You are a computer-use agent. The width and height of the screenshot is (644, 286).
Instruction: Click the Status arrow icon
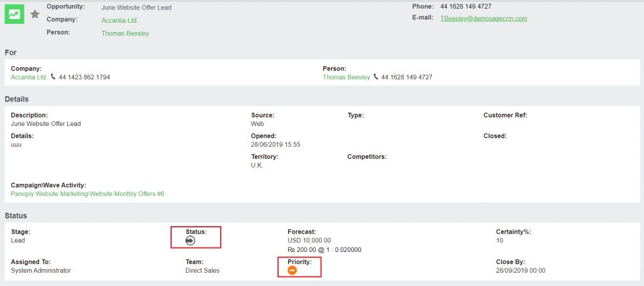(191, 241)
